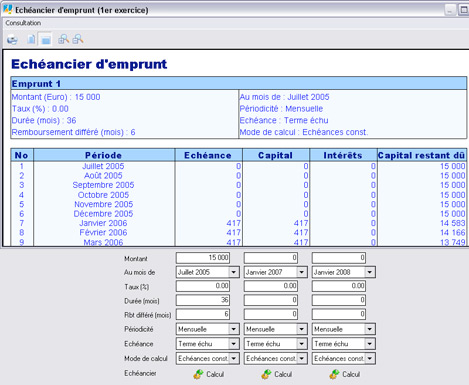The image size is (469, 385).
Task: Click the 'Echéancier d'emprunt' report title
Action: click(x=89, y=64)
